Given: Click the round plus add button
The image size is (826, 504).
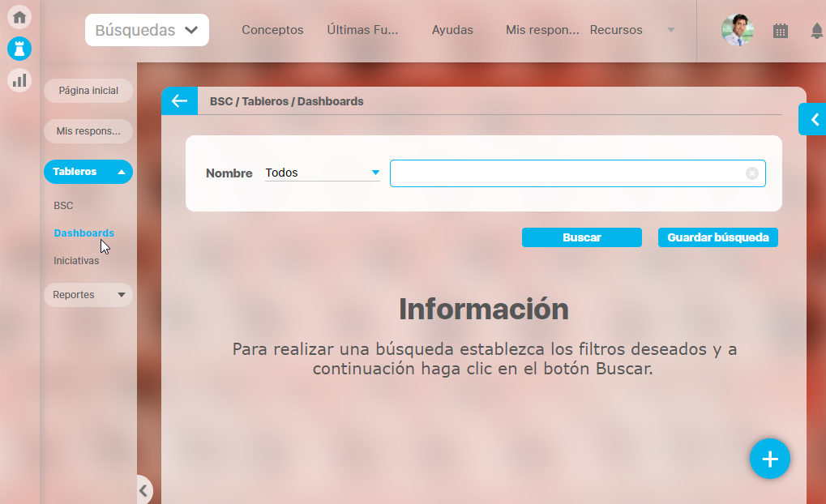Looking at the screenshot, I should click(769, 459).
